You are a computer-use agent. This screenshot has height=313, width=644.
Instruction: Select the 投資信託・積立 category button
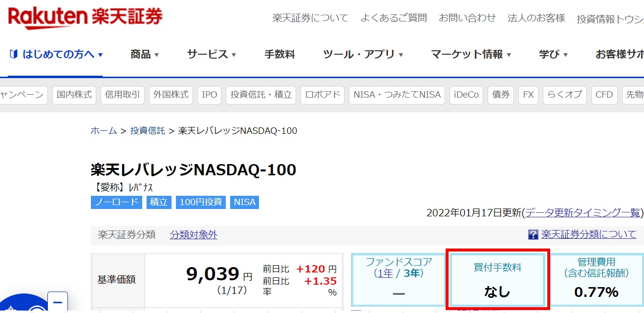(x=261, y=95)
